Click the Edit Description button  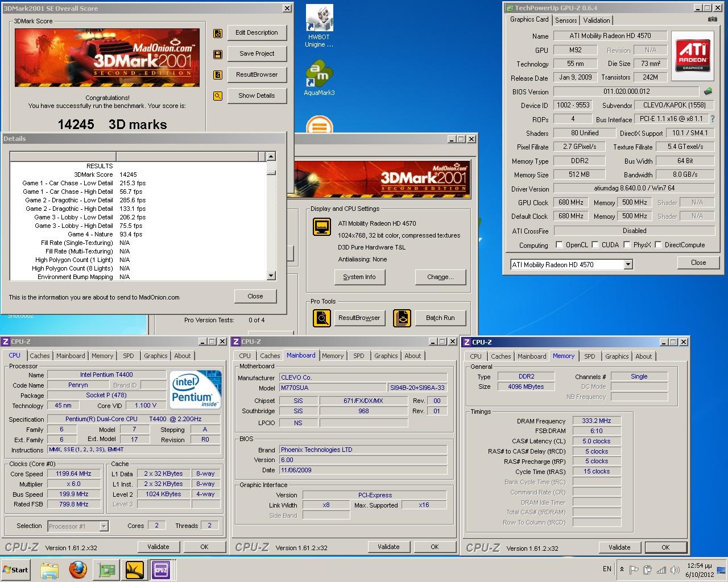(257, 33)
